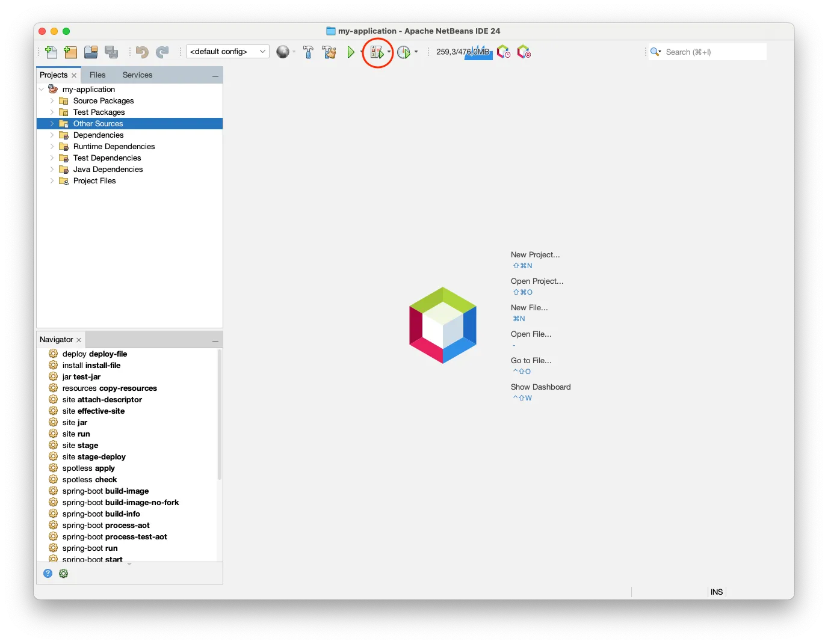
Task: Expand the Java Dependencies node
Action: coord(52,169)
